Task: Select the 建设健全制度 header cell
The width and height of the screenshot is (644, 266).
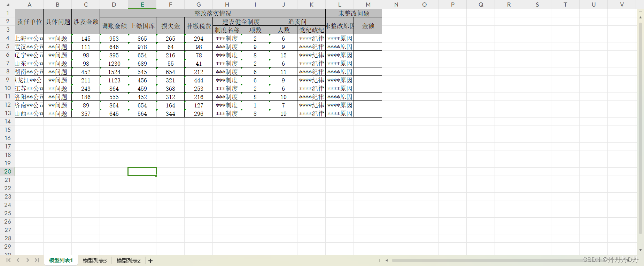Action: point(241,22)
